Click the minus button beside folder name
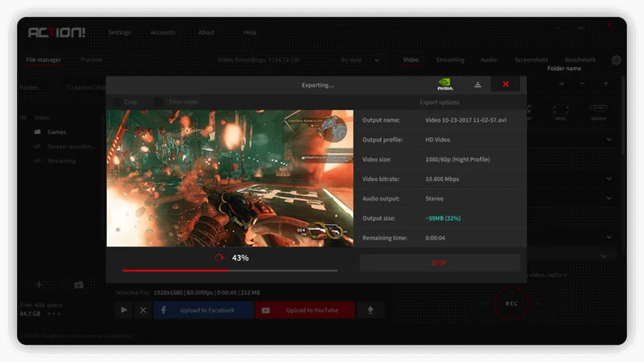Viewport: 644px width, 362px height. click(x=582, y=83)
